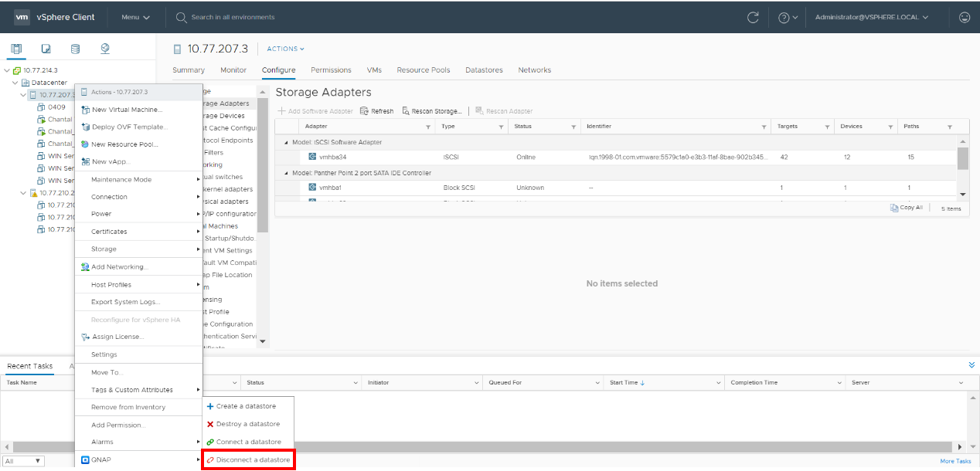Switch to the Storage inventory view icon
The image size is (980, 471).
click(x=75, y=49)
